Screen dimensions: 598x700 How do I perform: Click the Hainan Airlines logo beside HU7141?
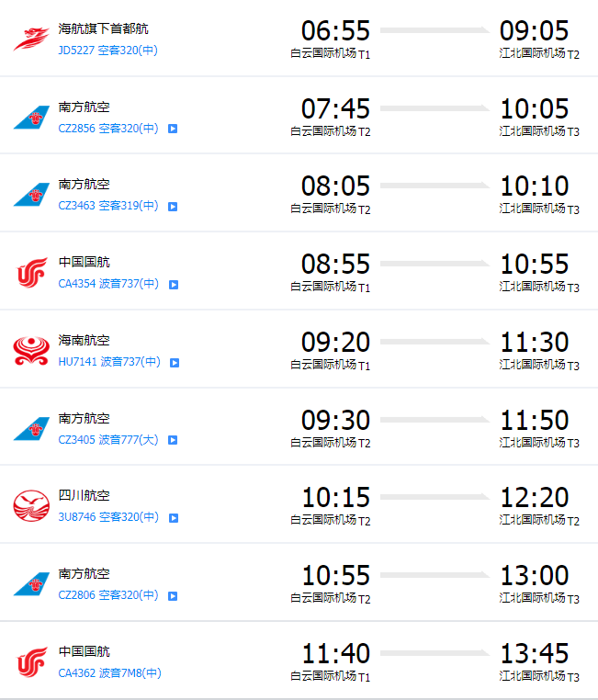pyautogui.click(x=31, y=351)
